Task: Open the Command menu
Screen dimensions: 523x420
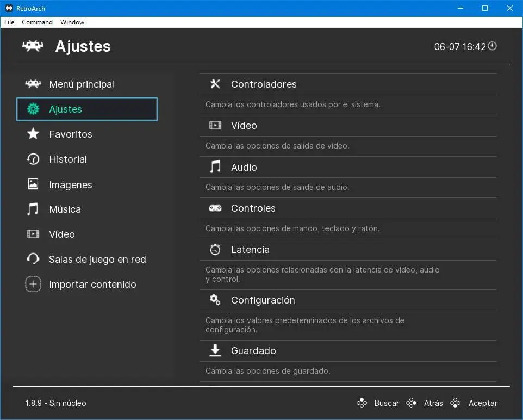Action: (x=37, y=22)
